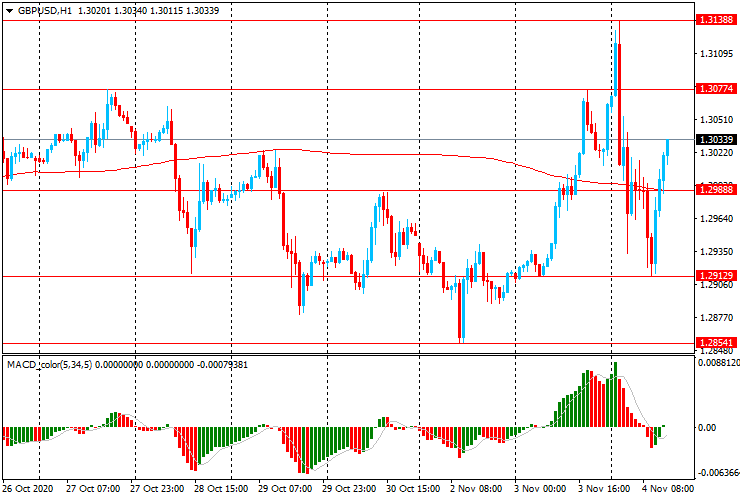Click the 29 Oct 07:00 time label
Viewport: 740px width, 500px height.
285,489
